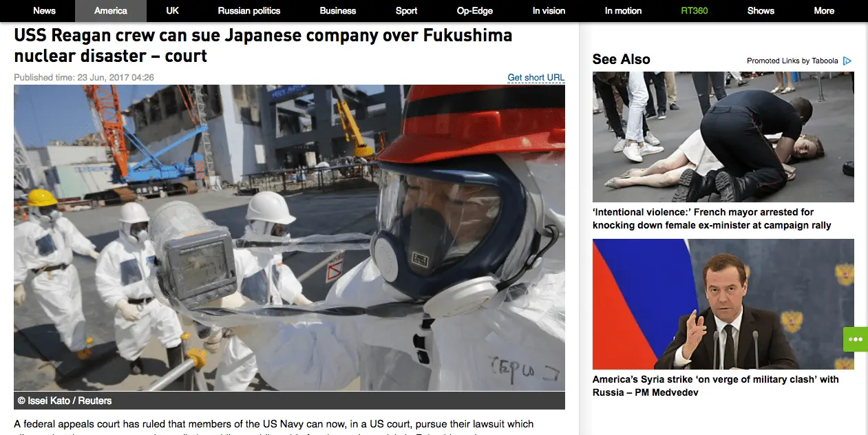The height and width of the screenshot is (435, 868).
Task: Select the America tab
Action: point(111,11)
